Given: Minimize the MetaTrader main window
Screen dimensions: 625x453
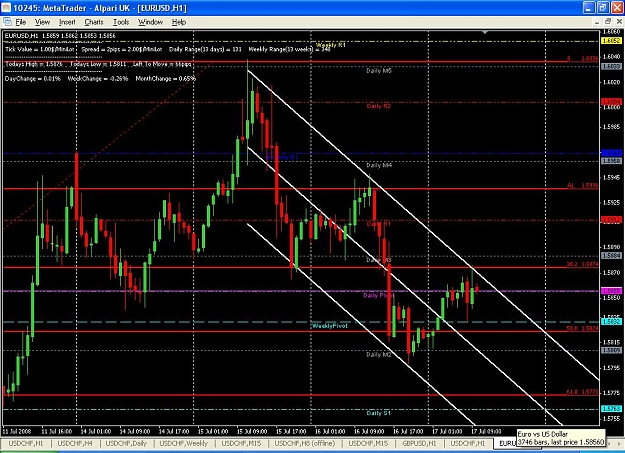Looking at the screenshot, I should point(590,8).
